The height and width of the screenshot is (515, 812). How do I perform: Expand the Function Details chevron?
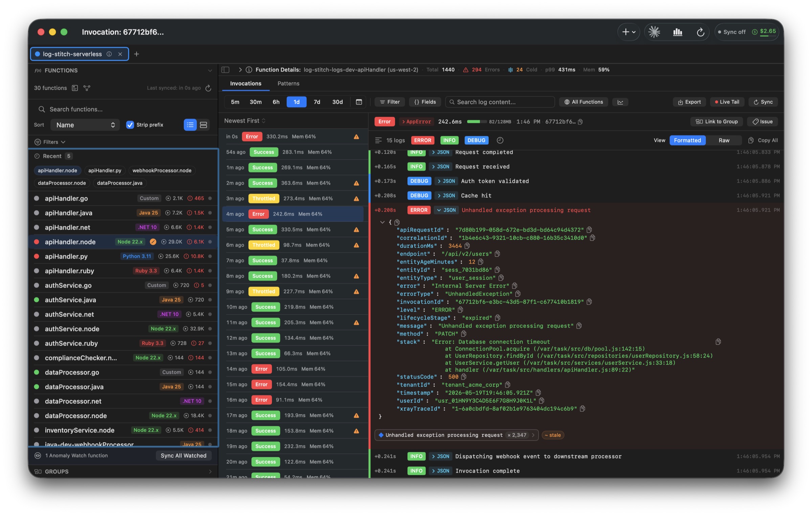(x=240, y=70)
